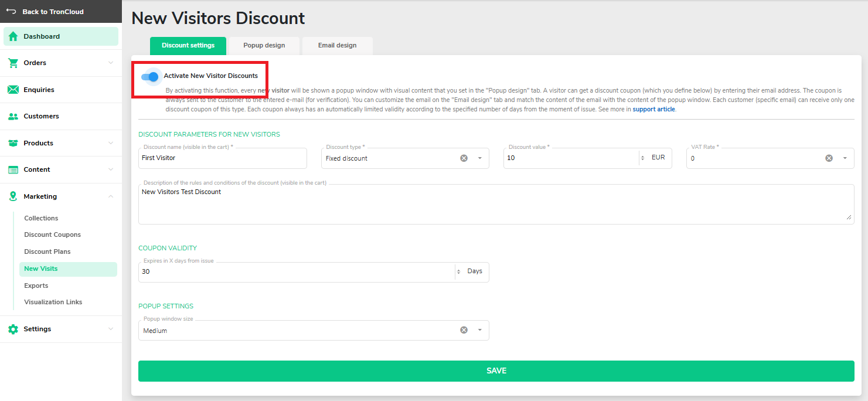Open the Discount type dropdown arrow
This screenshot has height=401, width=868.
(x=479, y=158)
